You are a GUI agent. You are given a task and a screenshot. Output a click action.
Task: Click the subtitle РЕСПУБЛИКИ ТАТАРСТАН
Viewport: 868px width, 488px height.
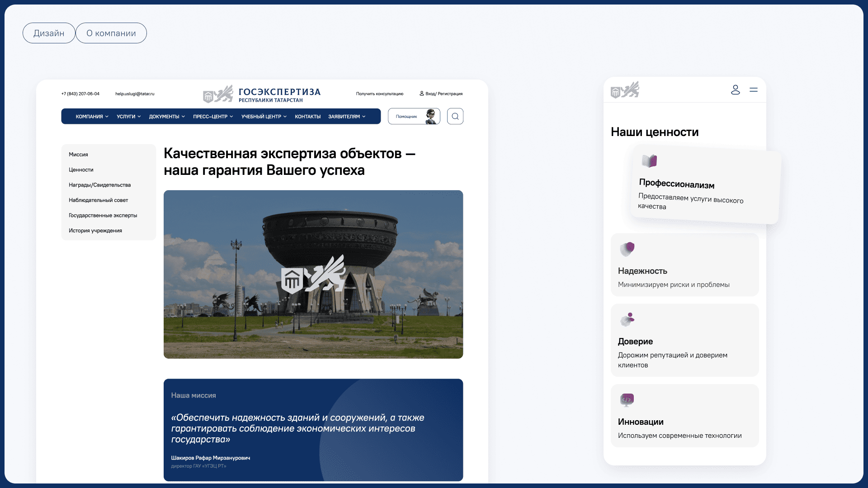(x=271, y=100)
